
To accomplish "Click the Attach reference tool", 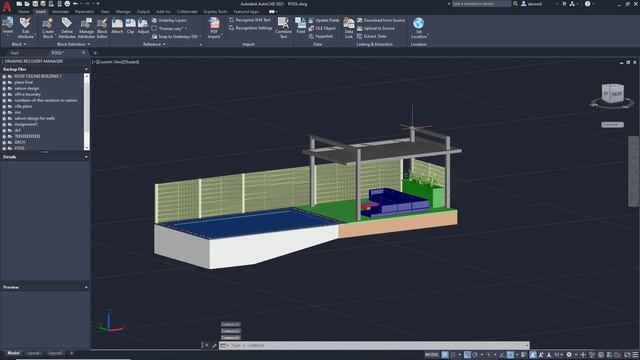I will point(117,26).
